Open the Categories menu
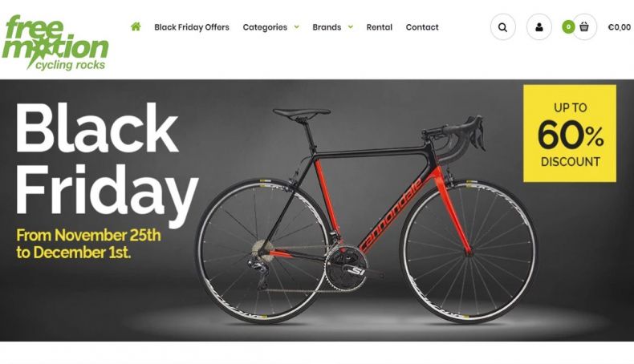 coord(265,27)
